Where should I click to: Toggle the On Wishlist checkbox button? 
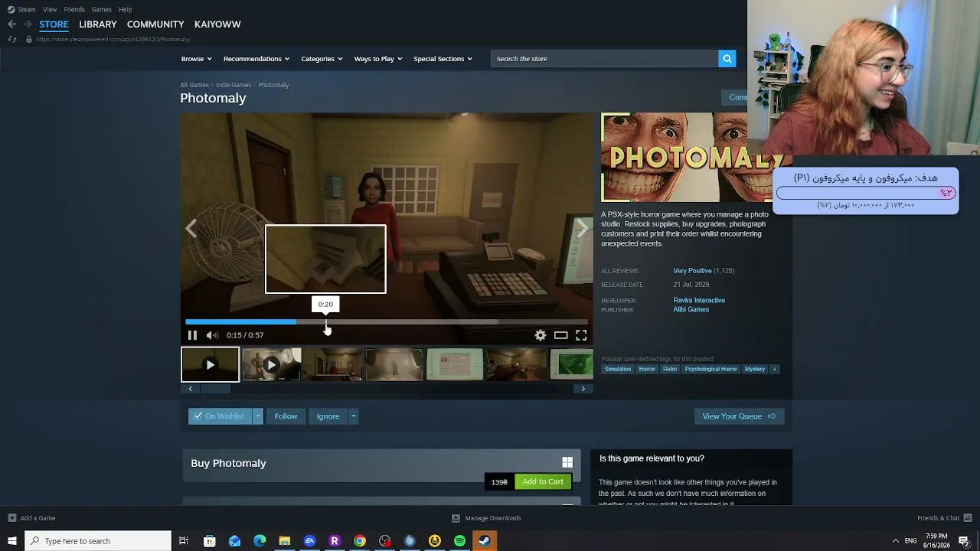pyautogui.click(x=220, y=416)
